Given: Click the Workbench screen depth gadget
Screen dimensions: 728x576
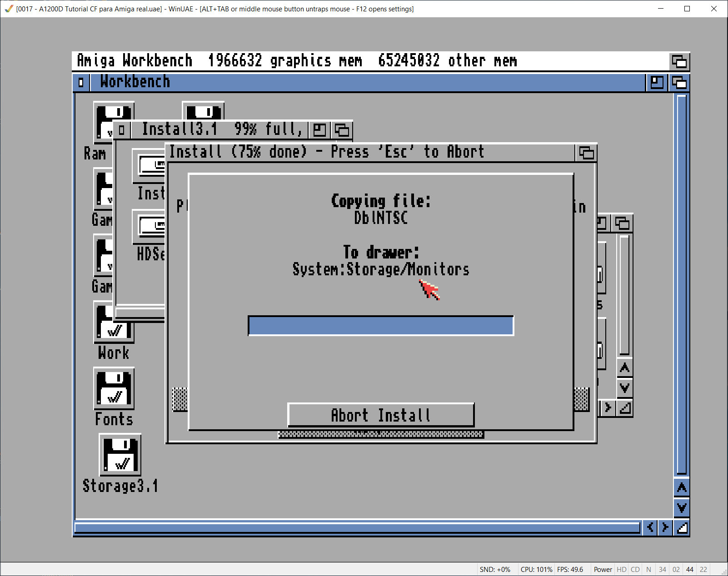Looking at the screenshot, I should pyautogui.click(x=679, y=61).
